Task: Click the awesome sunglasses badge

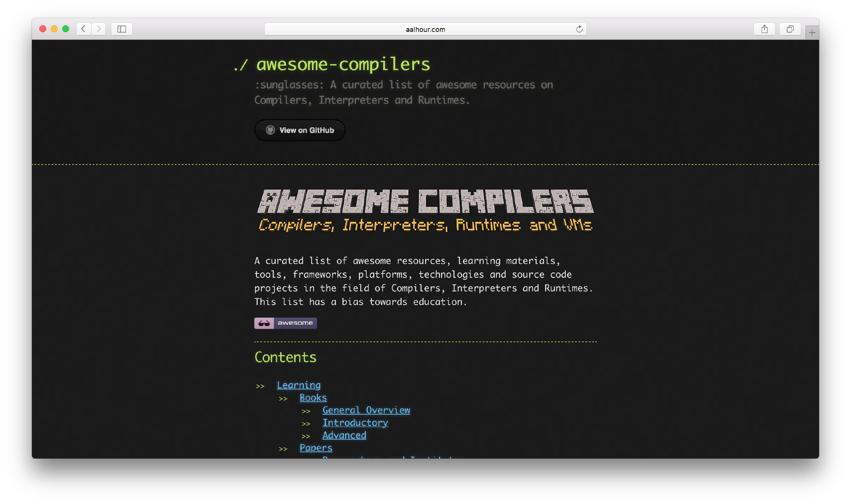Action: tap(285, 323)
